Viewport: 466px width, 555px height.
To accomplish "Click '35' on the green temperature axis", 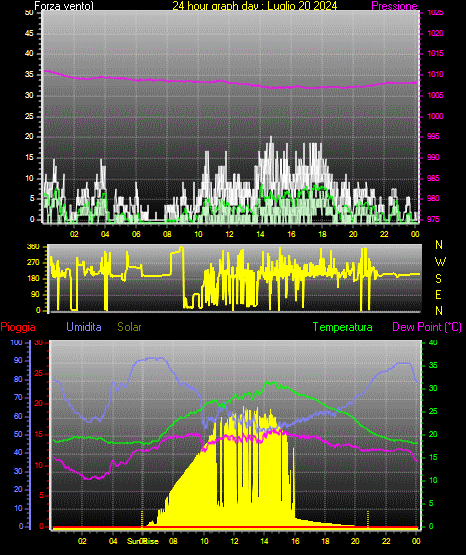I will (433, 366).
